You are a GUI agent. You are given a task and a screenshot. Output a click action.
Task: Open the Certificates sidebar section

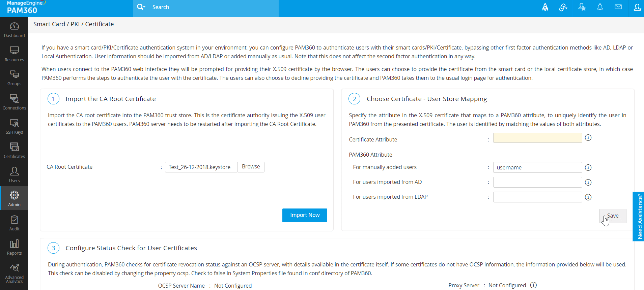(14, 151)
